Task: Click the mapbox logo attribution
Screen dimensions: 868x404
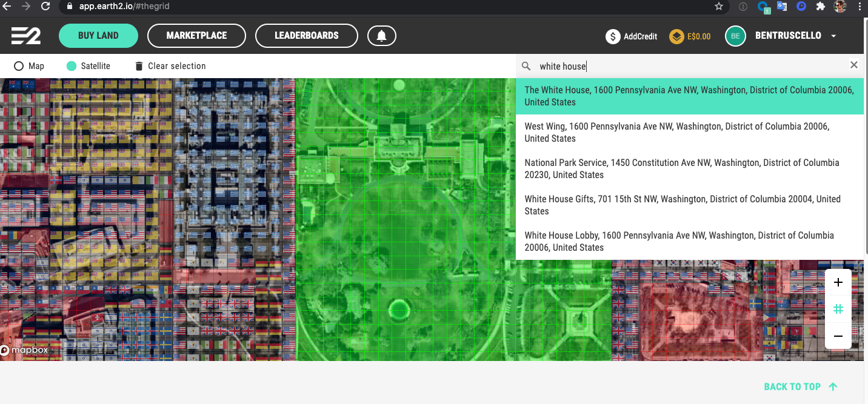Action: click(24, 350)
